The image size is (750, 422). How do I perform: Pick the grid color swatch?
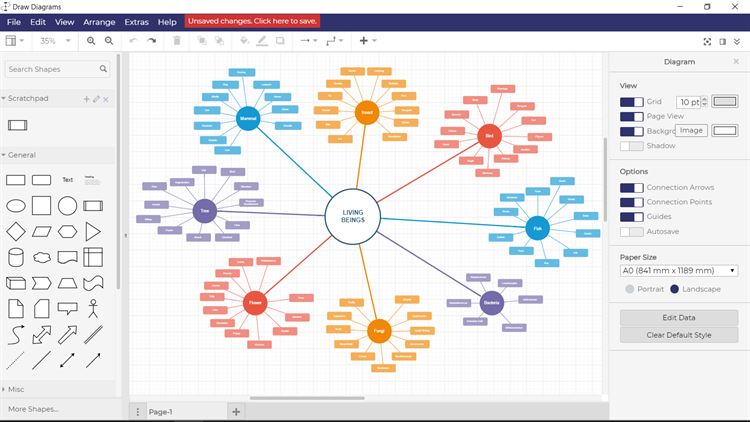(725, 101)
